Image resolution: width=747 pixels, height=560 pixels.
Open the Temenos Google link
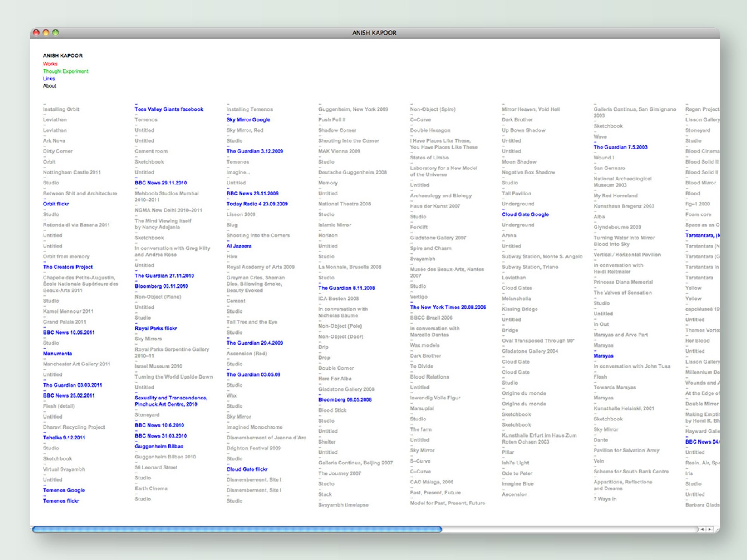pos(64,490)
